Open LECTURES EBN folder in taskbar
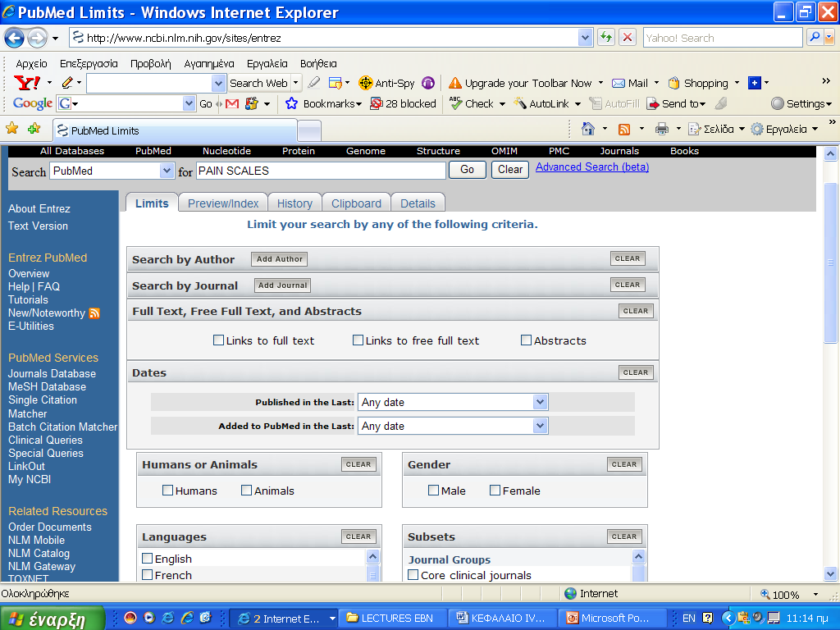840x630 pixels. click(x=393, y=619)
